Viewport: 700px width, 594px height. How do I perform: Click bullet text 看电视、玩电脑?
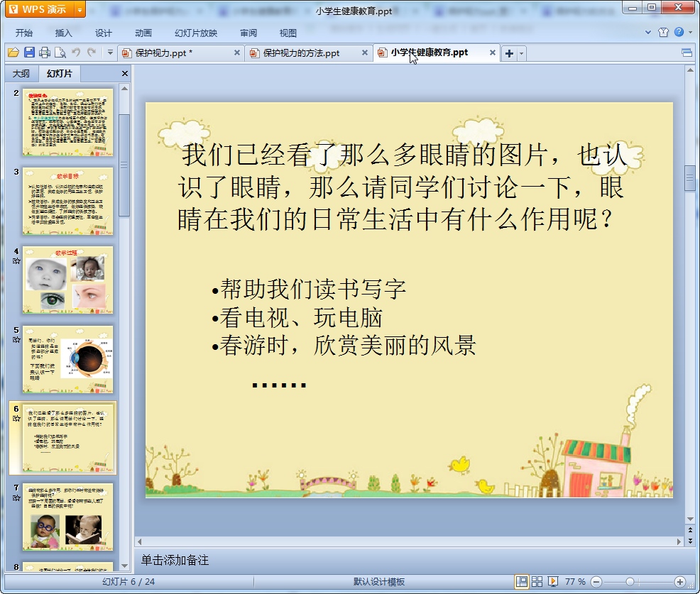(x=301, y=318)
